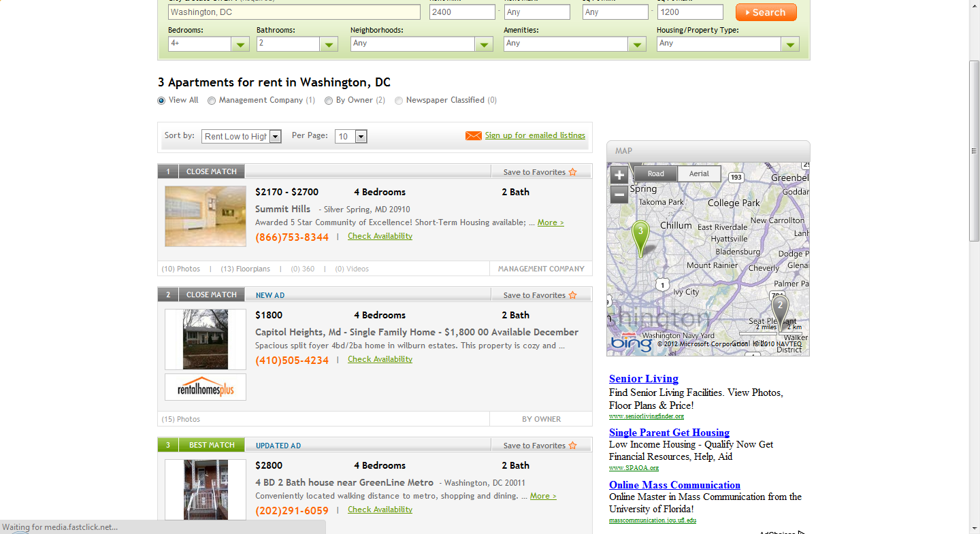Check Availability for Capitol Heights home
This screenshot has height=534, width=980.
pyautogui.click(x=380, y=359)
